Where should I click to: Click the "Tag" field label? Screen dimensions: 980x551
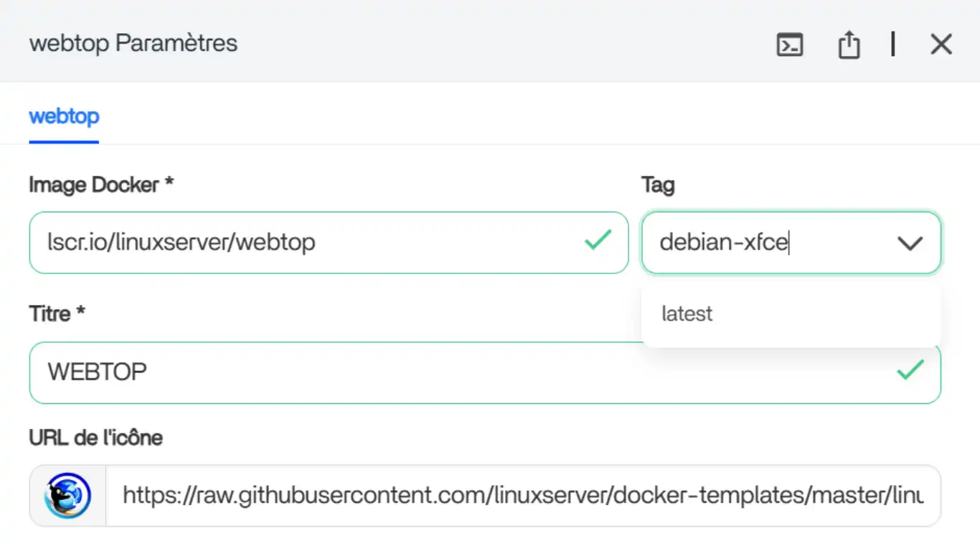point(658,185)
